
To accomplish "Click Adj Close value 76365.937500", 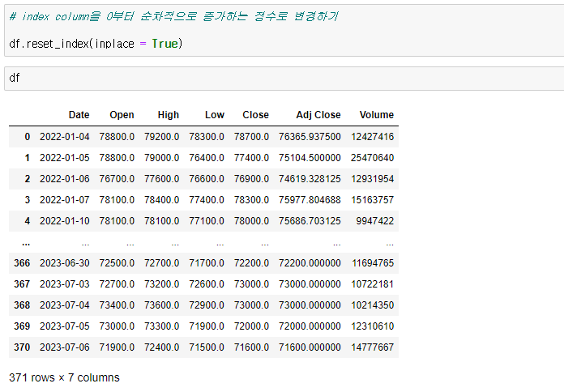I will pos(310,137).
